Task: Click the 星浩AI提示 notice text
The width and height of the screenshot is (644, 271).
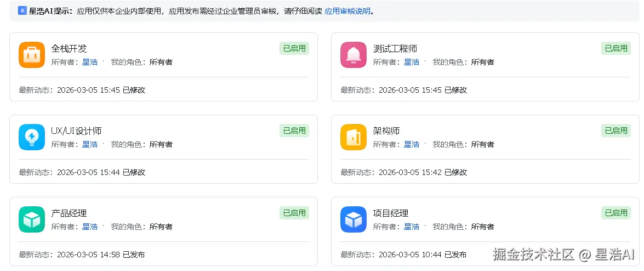Action: (201, 11)
